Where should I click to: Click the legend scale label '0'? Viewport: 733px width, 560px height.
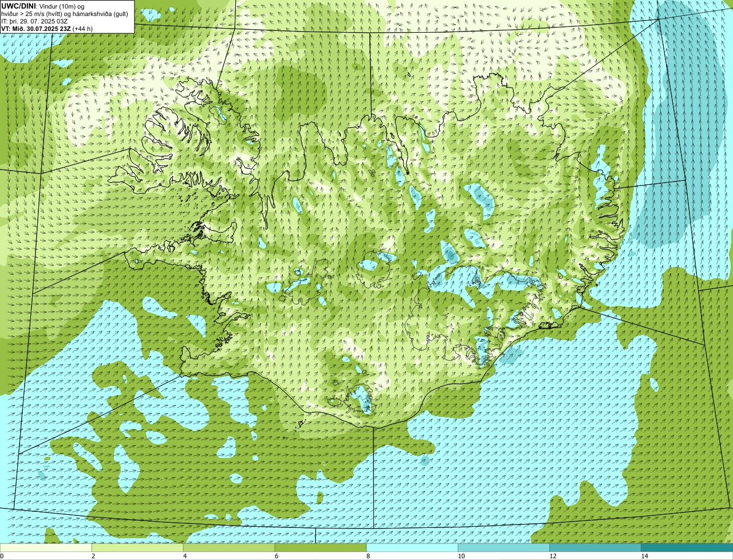(2, 556)
